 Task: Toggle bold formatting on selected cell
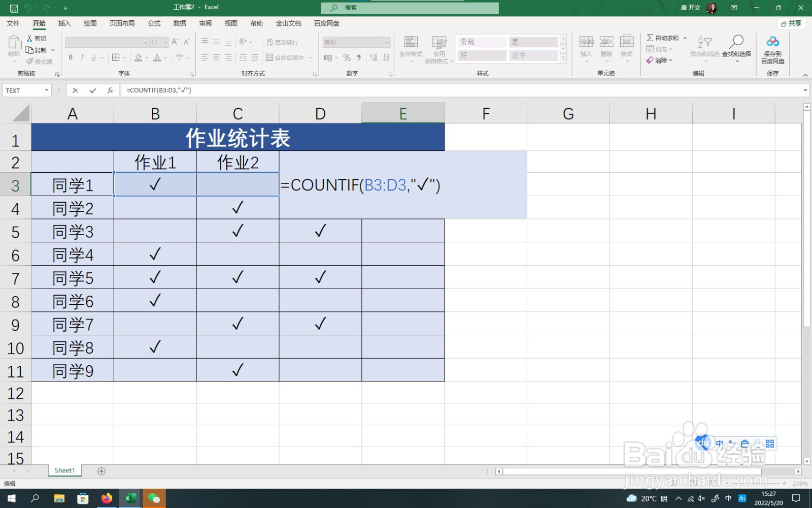(x=70, y=57)
